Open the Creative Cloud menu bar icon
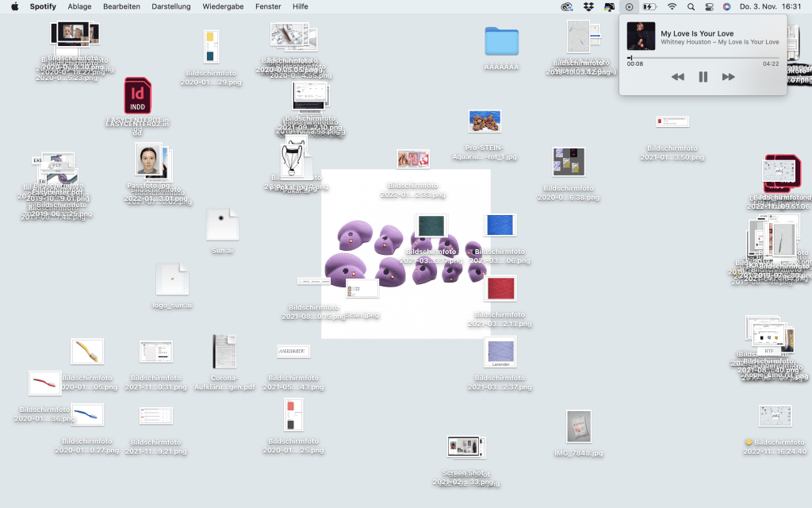 click(567, 6)
